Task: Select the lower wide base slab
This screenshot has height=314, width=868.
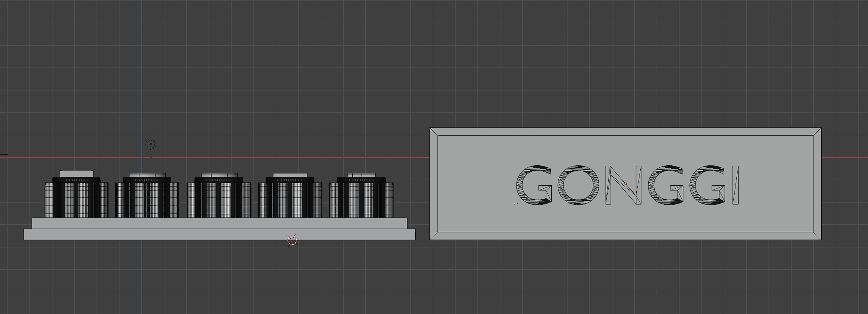Action: pos(219,234)
